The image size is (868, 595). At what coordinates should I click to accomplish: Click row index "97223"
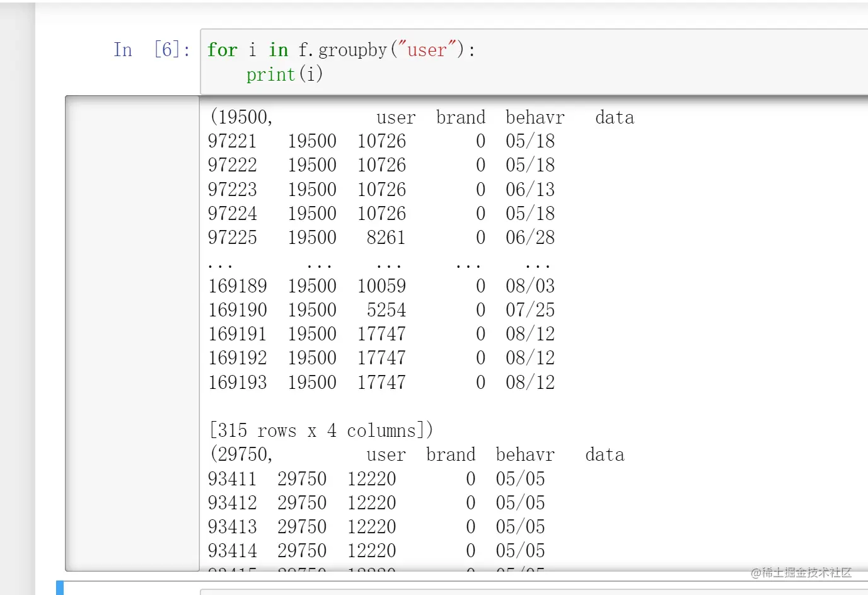click(x=233, y=189)
